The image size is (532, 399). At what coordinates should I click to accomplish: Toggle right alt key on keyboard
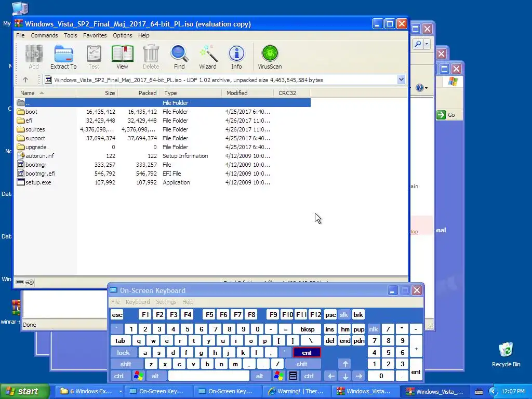260,376
